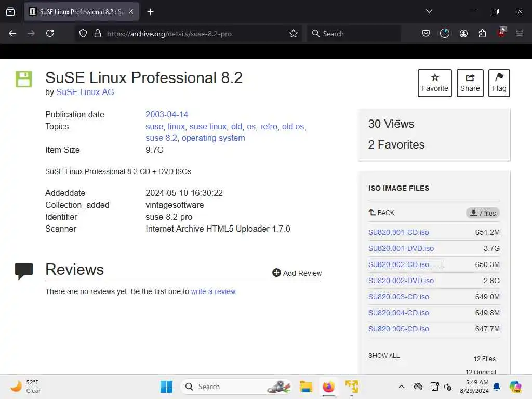This screenshot has width=532, height=399.
Task: Click the taskbar Search box
Action: (x=236, y=387)
